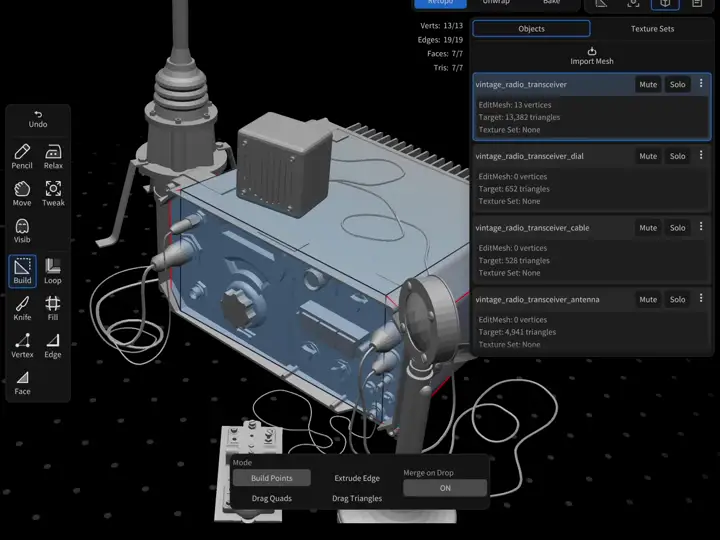Screen dimensions: 720x540
Task: Open the Retopo tab
Action: [x=440, y=3]
